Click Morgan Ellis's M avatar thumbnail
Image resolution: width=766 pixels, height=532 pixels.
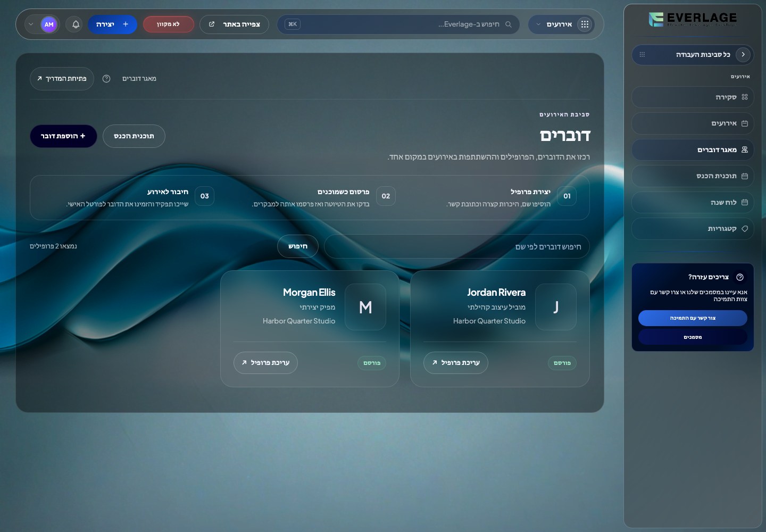(x=365, y=307)
